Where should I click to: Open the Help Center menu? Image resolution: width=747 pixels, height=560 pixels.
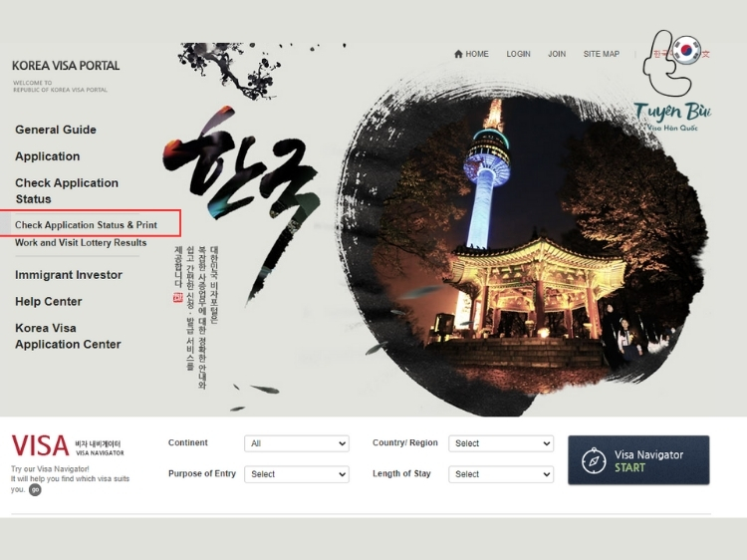coord(49,302)
